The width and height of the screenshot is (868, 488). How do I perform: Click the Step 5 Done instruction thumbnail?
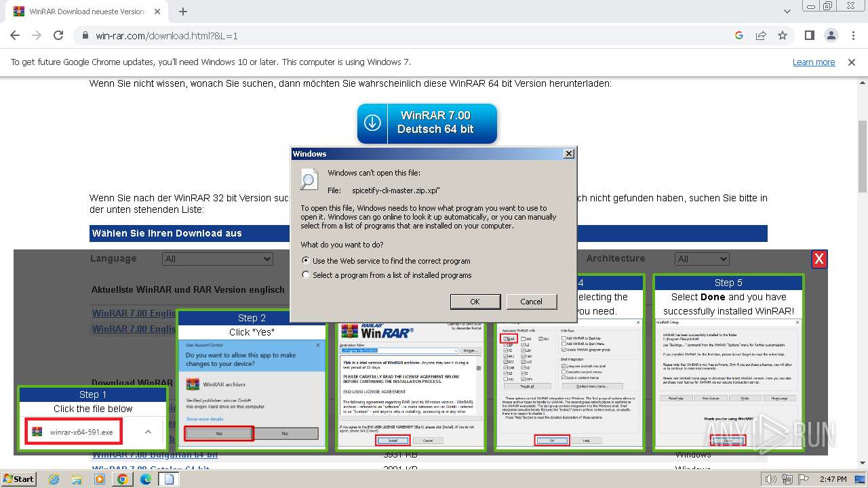728,362
